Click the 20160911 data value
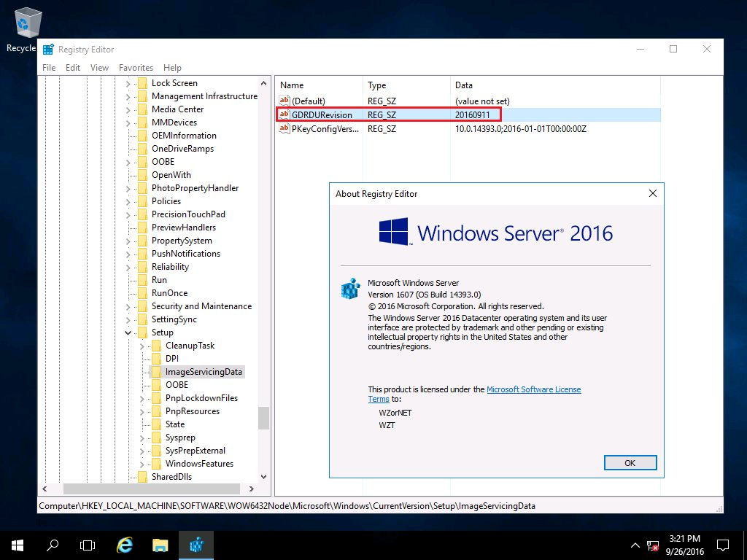The height and width of the screenshot is (560, 747). [472, 114]
